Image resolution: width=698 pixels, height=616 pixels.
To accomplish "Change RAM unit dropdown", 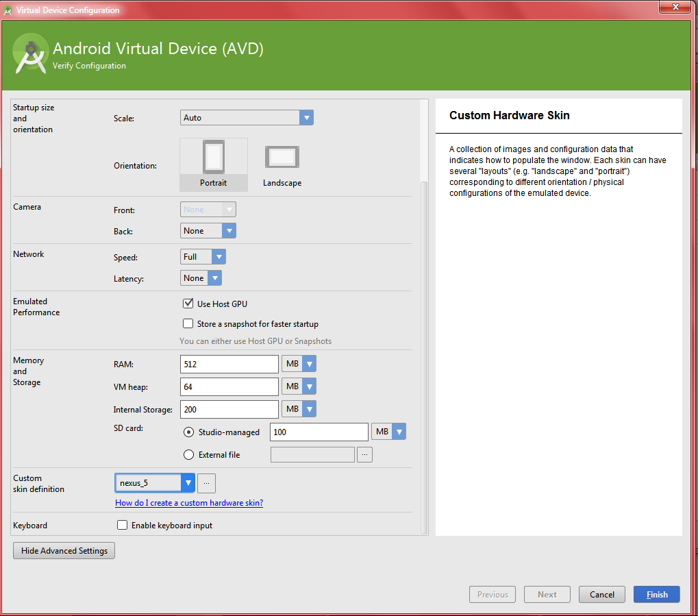I will pos(299,364).
